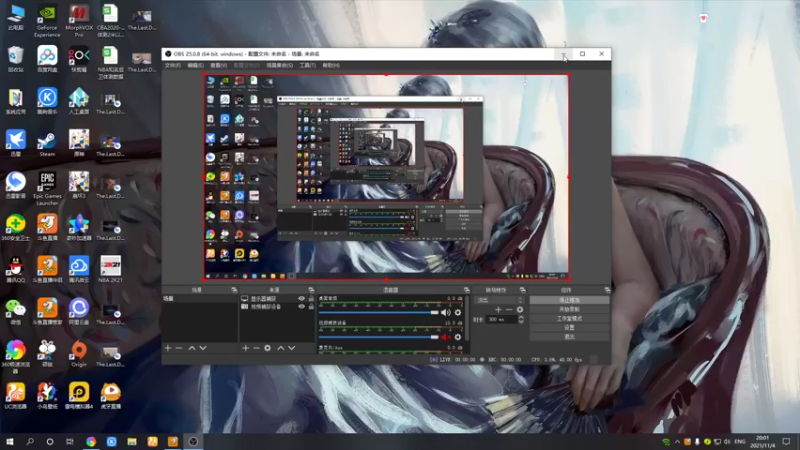Image resolution: width=800 pixels, height=450 pixels.
Task: Hide the 视频捕获设备 video capture source
Action: click(301, 307)
